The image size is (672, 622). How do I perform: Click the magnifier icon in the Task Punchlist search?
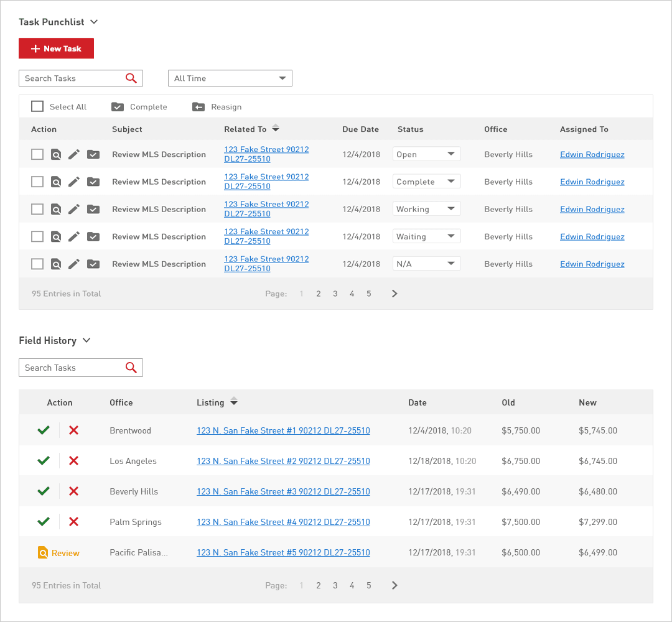coord(131,78)
